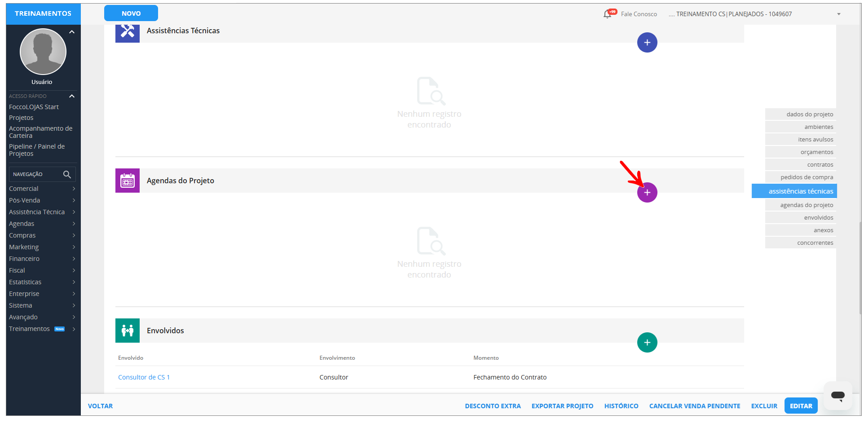Jump to contratos section
This screenshot has height=428, width=868.
(801, 165)
